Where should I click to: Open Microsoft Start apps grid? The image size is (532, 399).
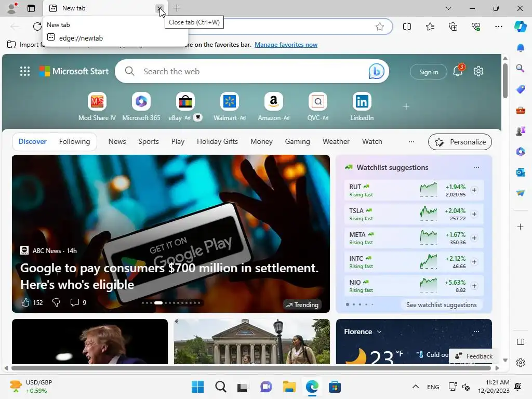tap(25, 71)
